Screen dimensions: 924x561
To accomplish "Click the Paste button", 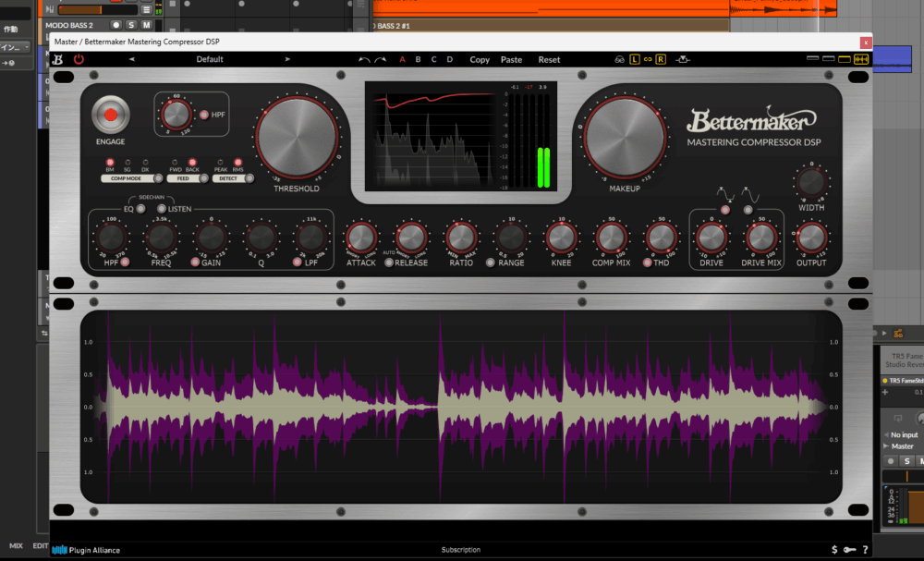I will click(x=512, y=59).
